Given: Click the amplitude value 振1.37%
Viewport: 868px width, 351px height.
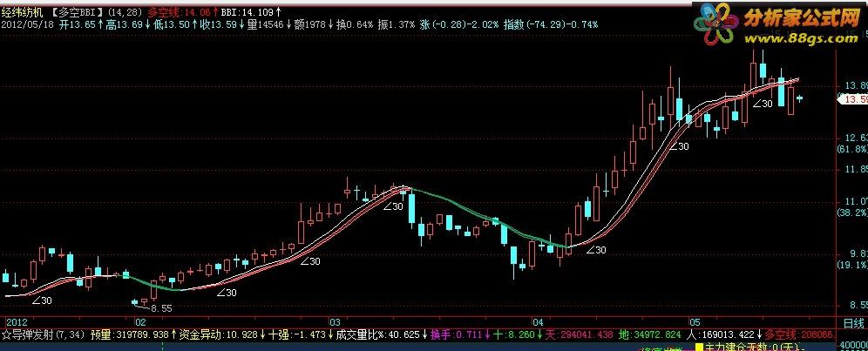Looking at the screenshot, I should pos(398,24).
